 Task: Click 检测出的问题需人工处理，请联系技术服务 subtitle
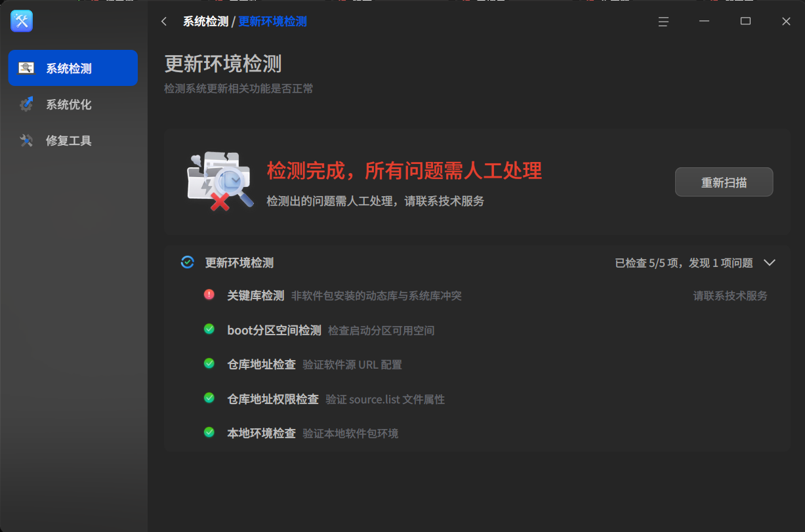tap(375, 201)
